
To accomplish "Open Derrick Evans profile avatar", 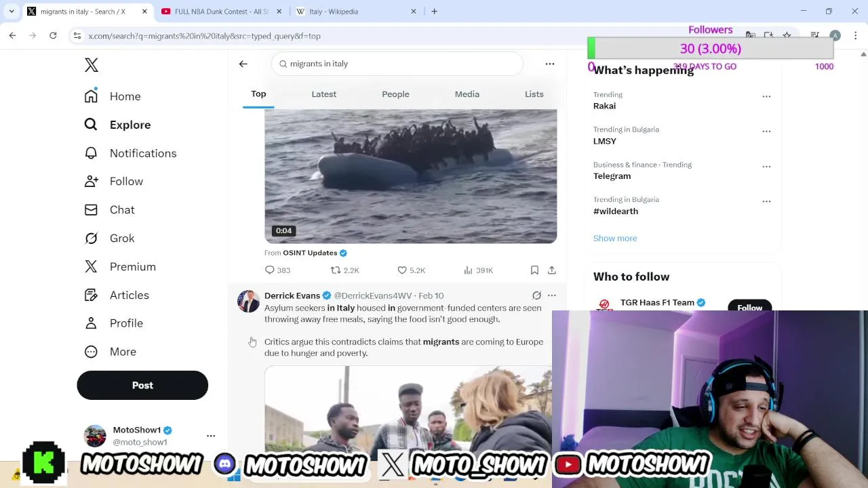I will pyautogui.click(x=249, y=301).
